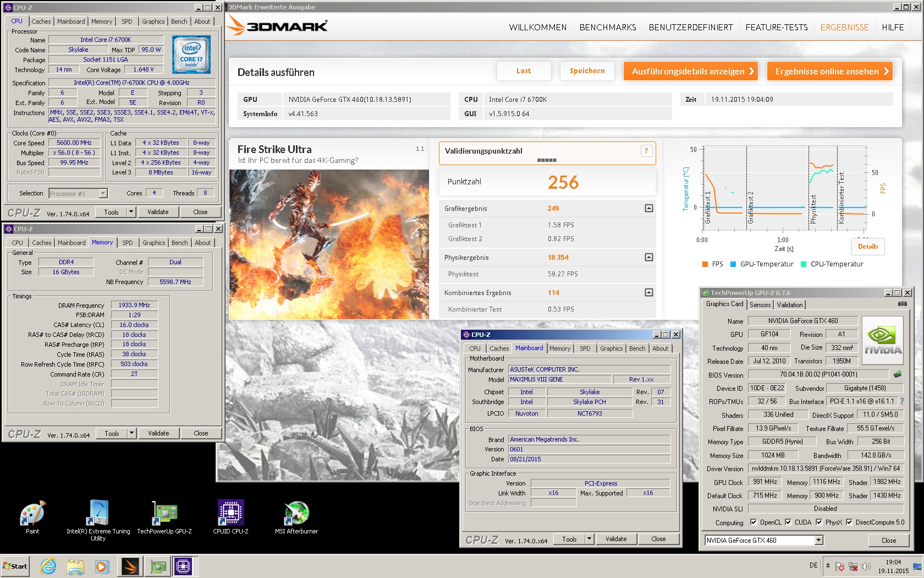The height and width of the screenshot is (578, 924).
Task: Switch to 3DMark via taskbar icon
Action: click(130, 566)
